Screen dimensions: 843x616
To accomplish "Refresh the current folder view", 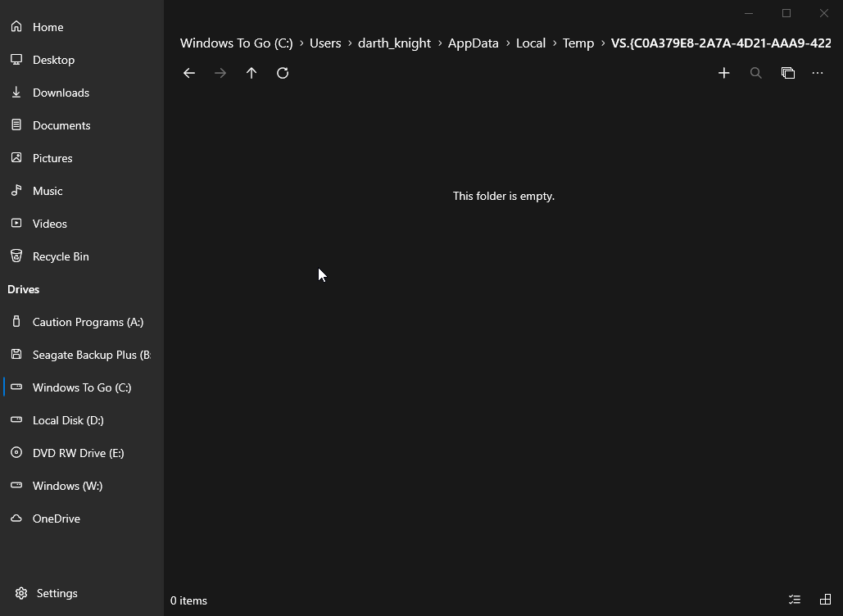I will (283, 73).
